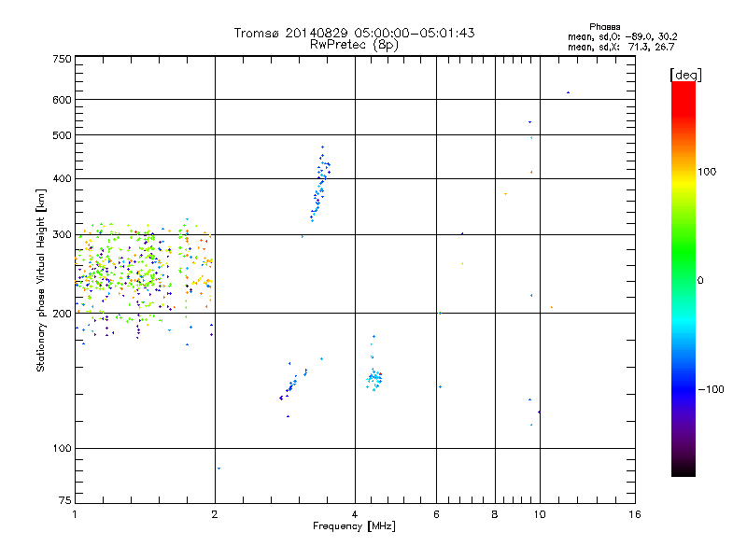Screen dimensions: 747x560
Task: Click the x-axis tick label '10'
Action: coord(540,514)
